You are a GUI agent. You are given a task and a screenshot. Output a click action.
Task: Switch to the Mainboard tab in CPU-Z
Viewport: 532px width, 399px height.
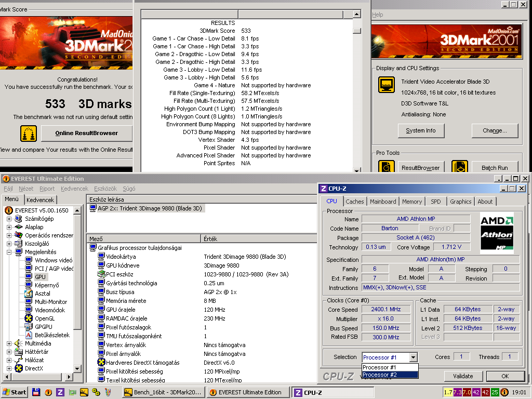click(x=383, y=202)
